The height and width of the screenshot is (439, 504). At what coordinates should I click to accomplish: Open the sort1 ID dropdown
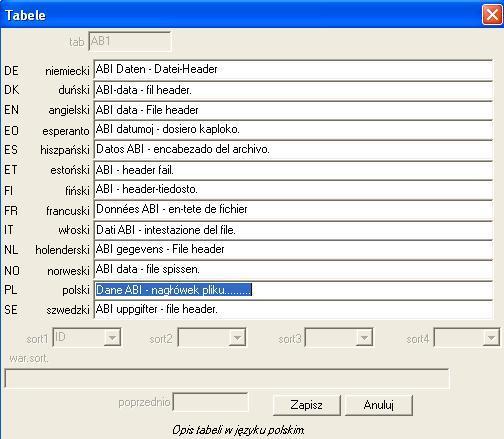tap(112, 338)
